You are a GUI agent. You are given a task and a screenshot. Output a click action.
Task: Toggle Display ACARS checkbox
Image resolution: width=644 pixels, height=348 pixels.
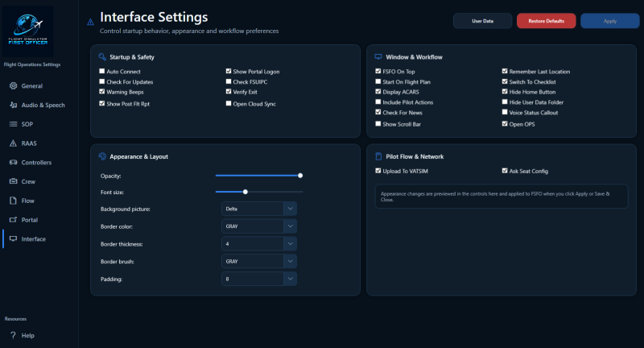(378, 92)
